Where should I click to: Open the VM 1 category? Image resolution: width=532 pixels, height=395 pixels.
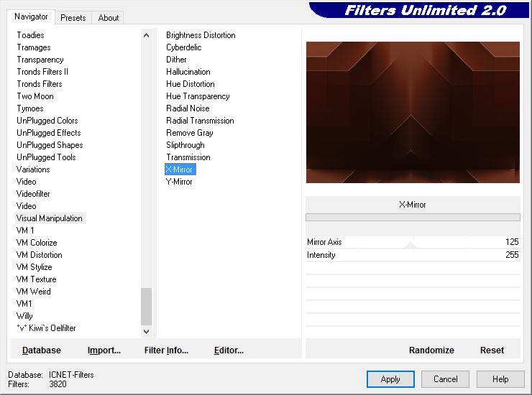pyautogui.click(x=24, y=231)
